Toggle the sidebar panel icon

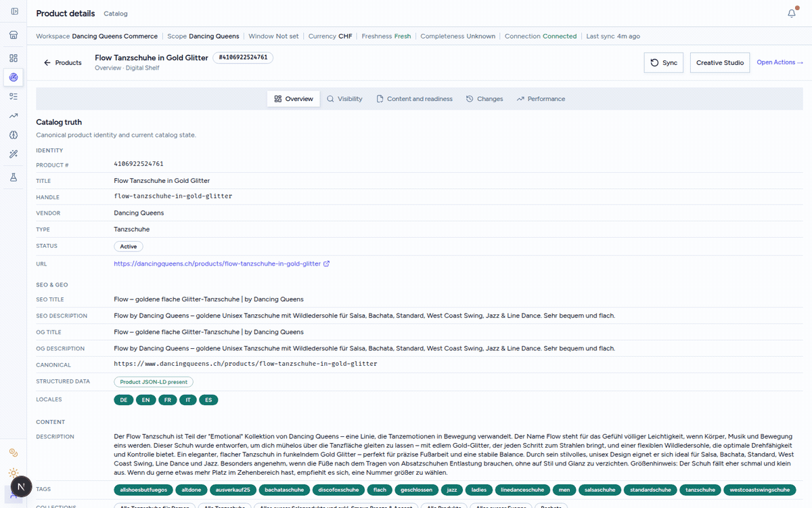(x=14, y=12)
